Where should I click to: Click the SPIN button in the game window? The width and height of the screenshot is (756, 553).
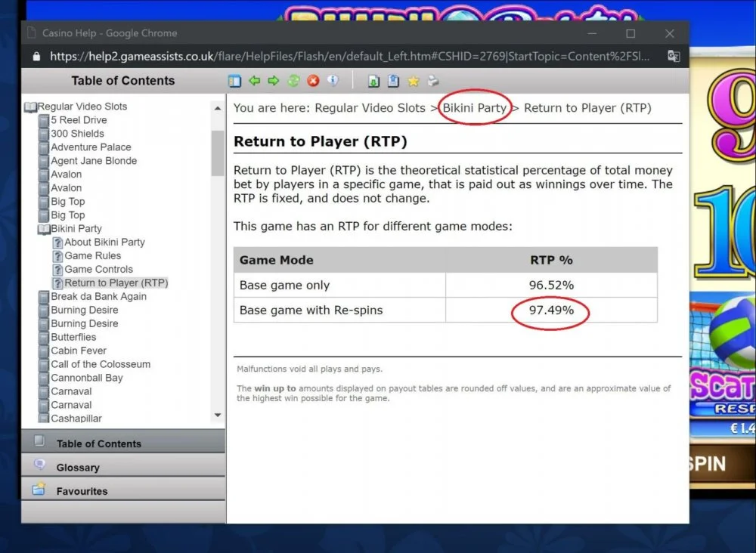(708, 463)
